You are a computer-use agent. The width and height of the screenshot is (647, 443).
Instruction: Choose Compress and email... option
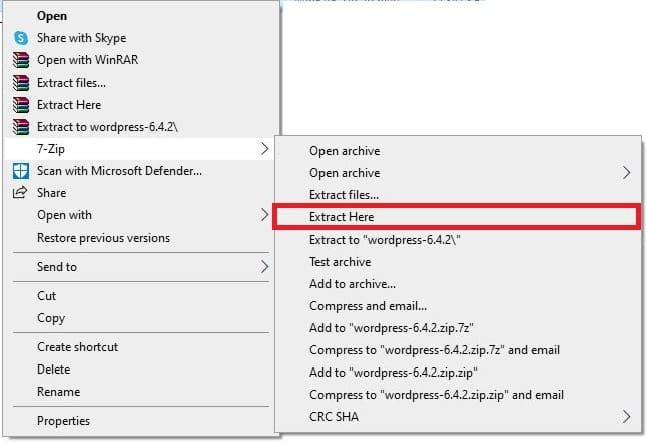(x=368, y=306)
